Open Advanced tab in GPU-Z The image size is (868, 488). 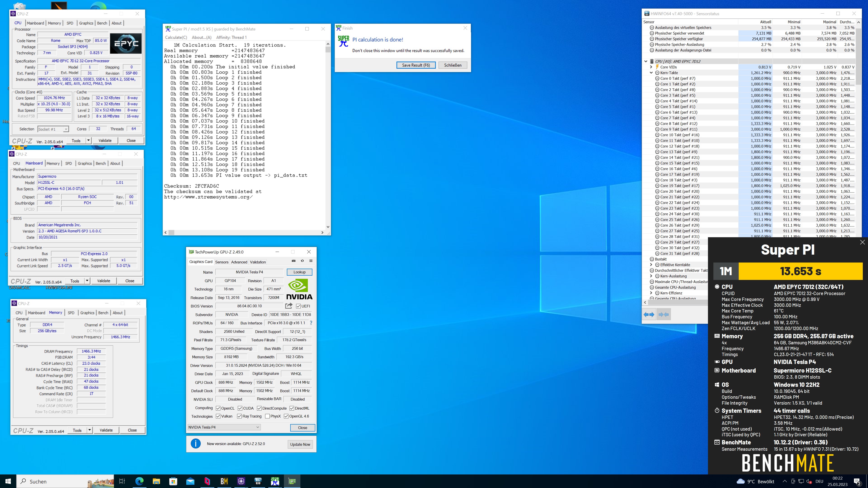click(x=239, y=262)
